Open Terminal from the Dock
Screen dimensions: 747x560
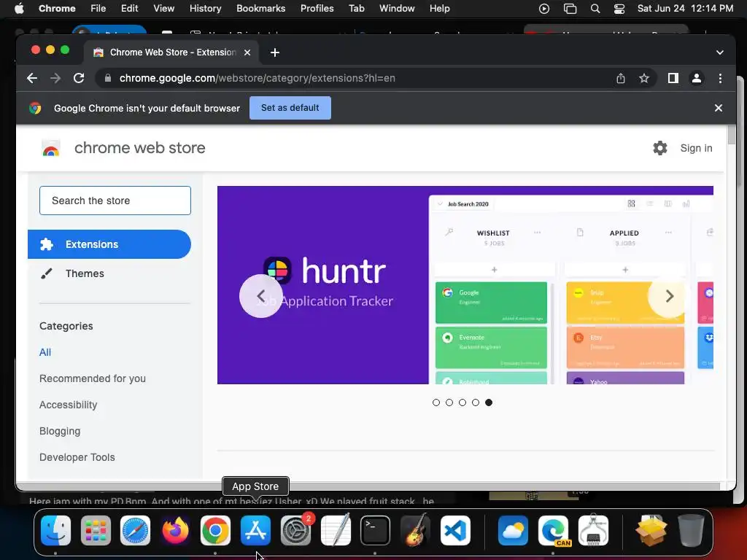pyautogui.click(x=375, y=531)
